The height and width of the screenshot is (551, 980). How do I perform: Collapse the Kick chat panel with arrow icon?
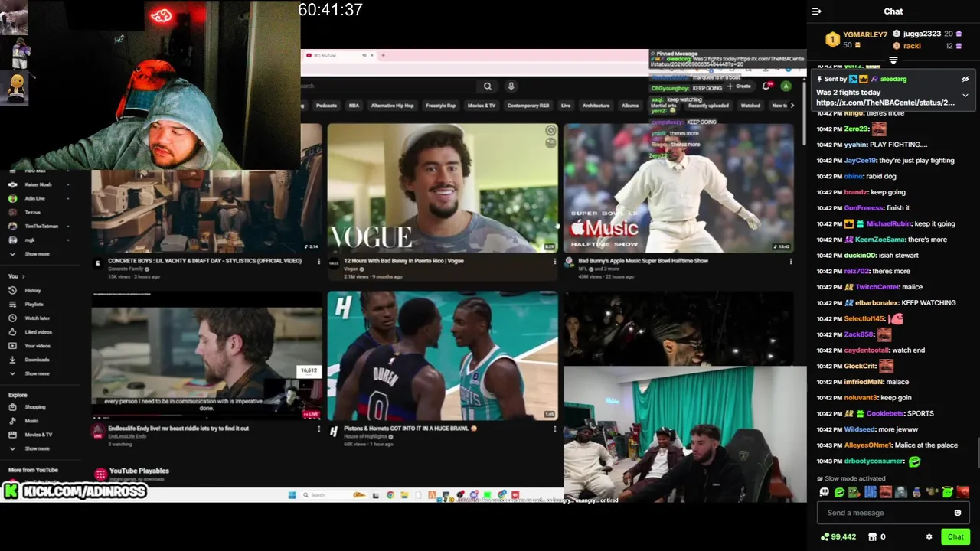(817, 11)
